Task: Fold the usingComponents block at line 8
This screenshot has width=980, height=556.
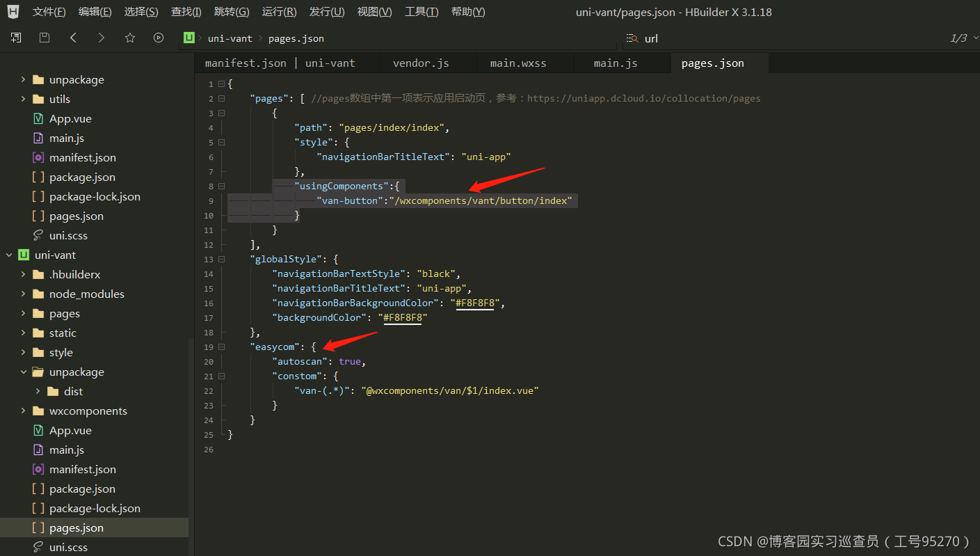Action: pyautogui.click(x=221, y=186)
